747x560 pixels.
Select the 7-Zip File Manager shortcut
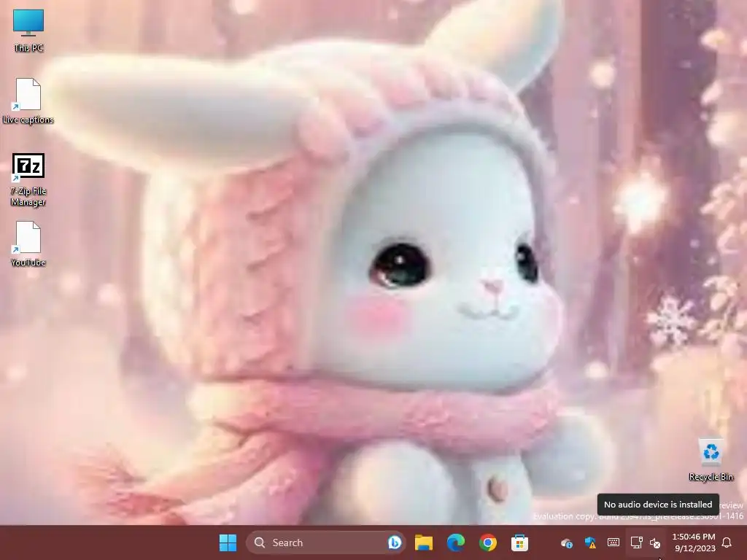click(x=28, y=180)
